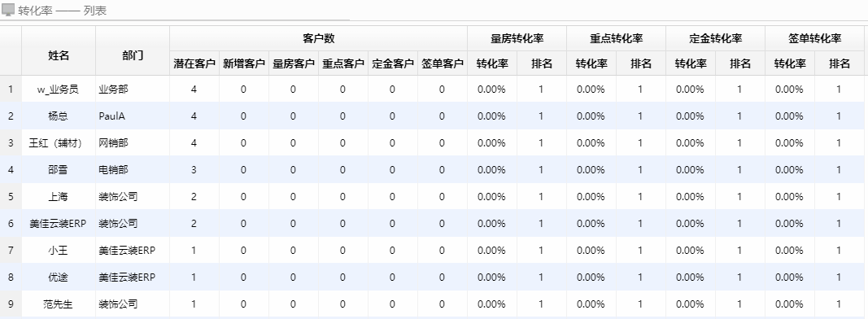Select the 签单客户 column header
The width and height of the screenshot is (868, 319).
pos(443,63)
